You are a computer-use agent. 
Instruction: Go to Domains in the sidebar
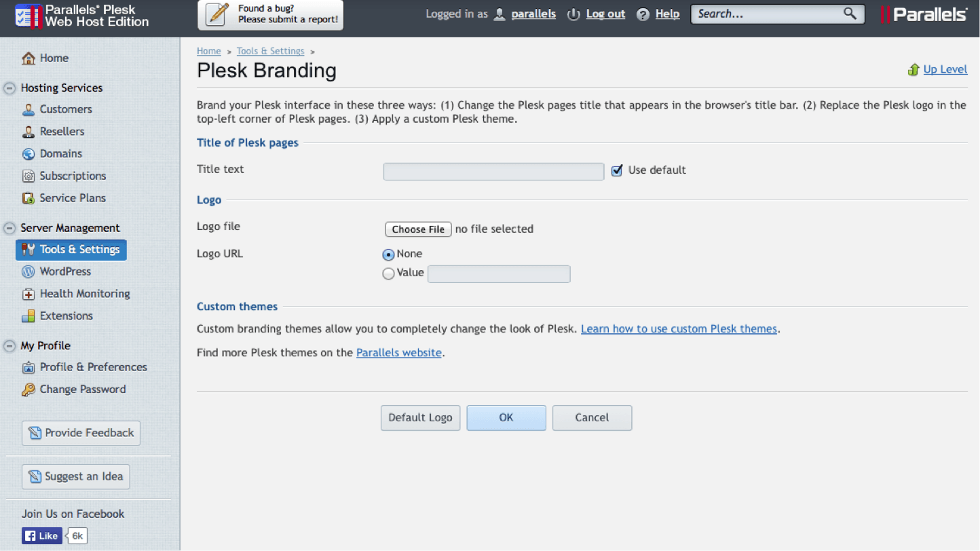60,154
